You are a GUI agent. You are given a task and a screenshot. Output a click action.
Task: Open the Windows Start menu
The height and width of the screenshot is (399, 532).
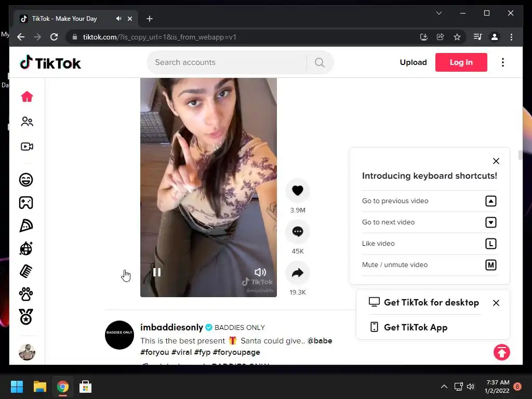pyautogui.click(x=17, y=387)
